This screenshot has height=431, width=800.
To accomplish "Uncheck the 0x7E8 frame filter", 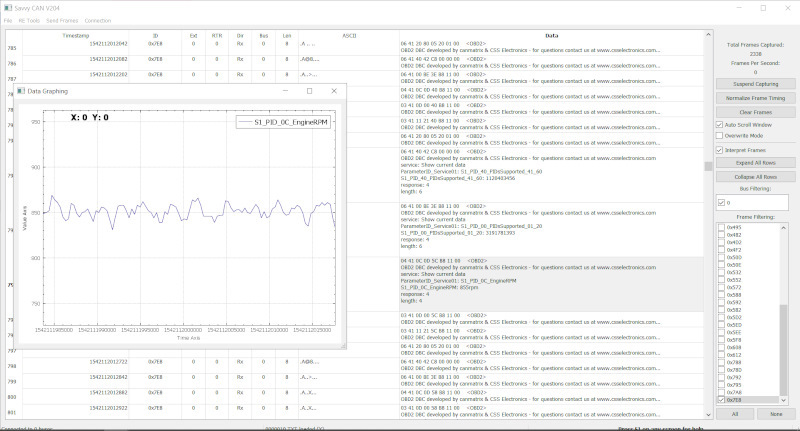I will (x=721, y=399).
